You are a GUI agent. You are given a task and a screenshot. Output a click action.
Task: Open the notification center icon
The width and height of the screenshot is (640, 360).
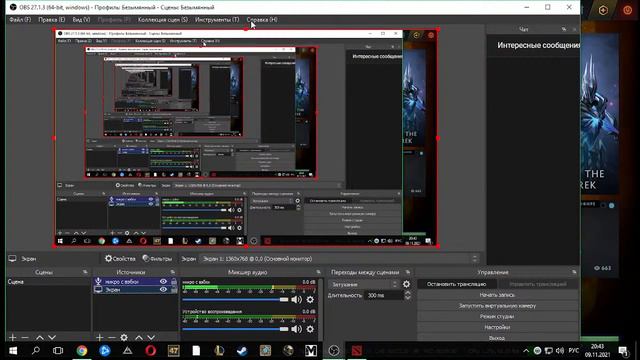pyautogui.click(x=623, y=351)
